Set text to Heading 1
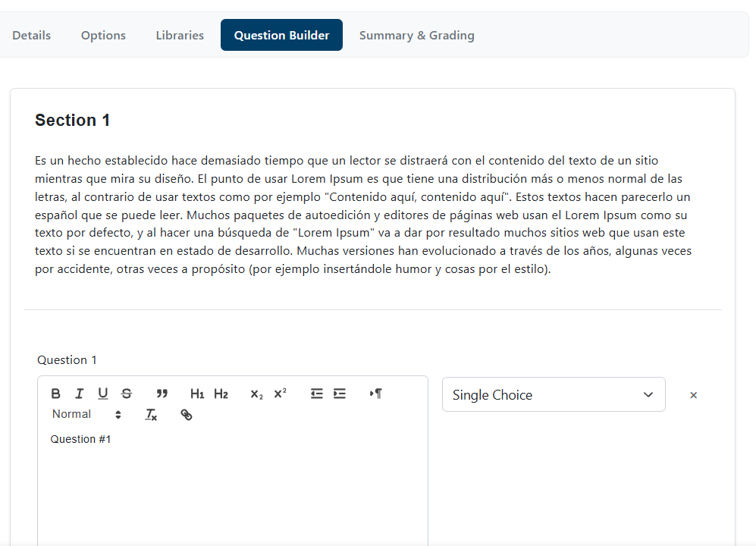 tap(197, 394)
